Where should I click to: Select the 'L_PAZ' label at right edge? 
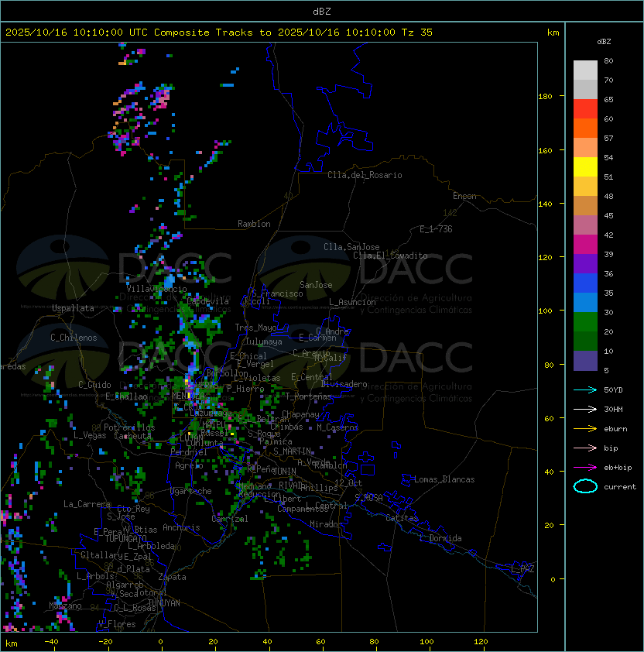(522, 568)
